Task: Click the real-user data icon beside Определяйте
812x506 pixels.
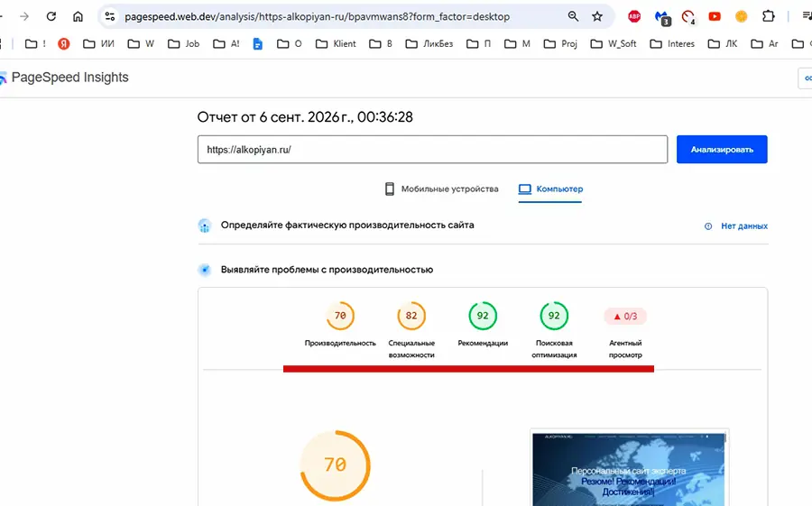Action: coord(205,225)
